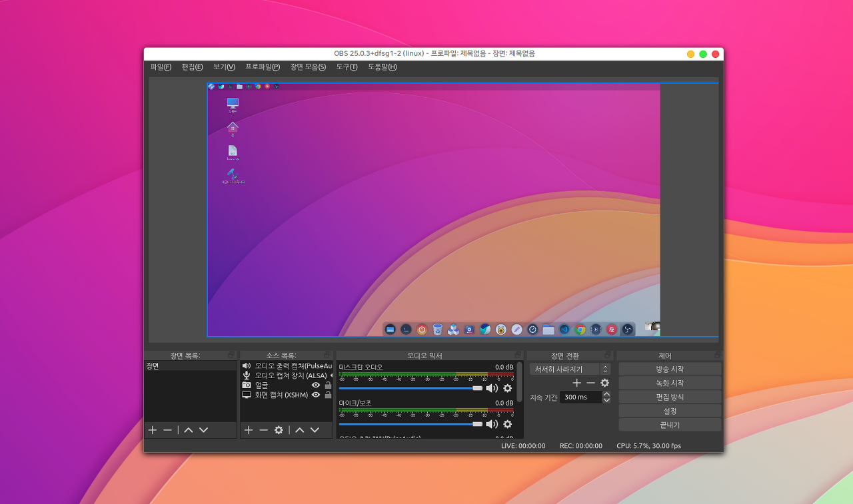Image resolution: width=853 pixels, height=504 pixels.
Task: Open source properties via the gear icon
Action: click(x=279, y=430)
